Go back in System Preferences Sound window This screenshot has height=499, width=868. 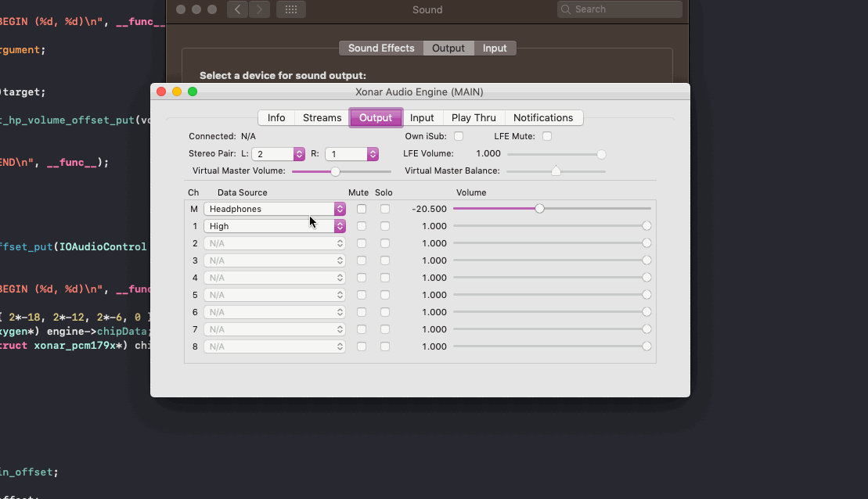(x=238, y=9)
